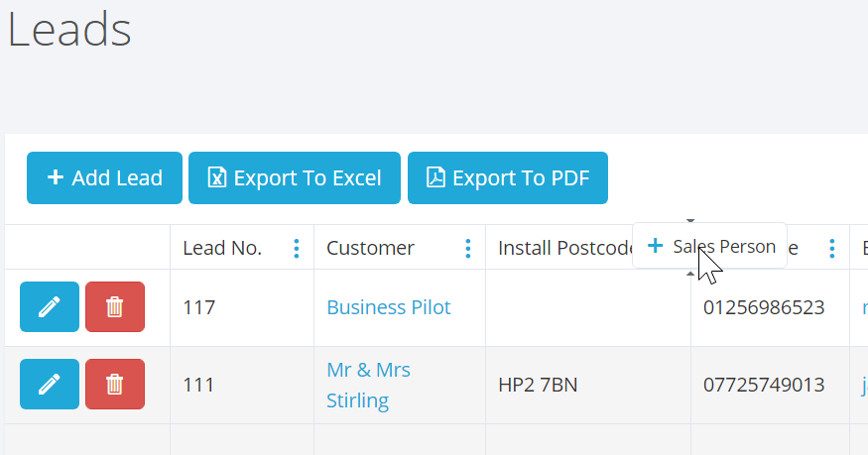Open the Business Pilot customer link

coord(389,307)
